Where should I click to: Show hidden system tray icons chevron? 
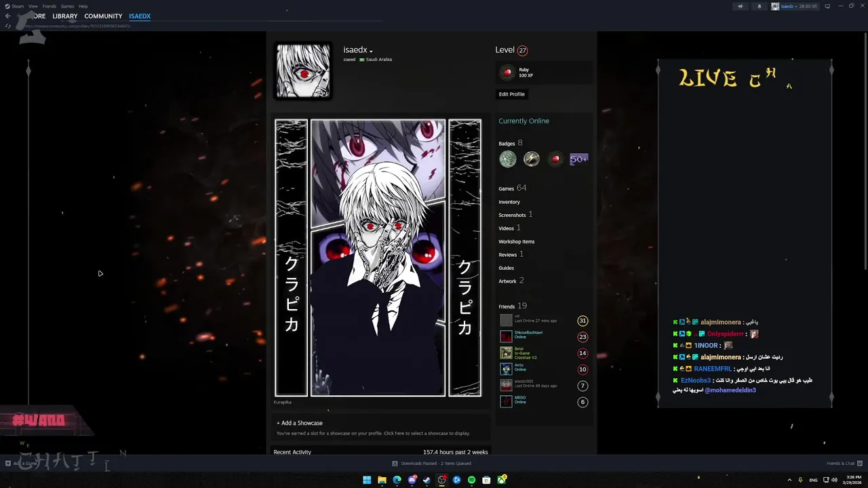pos(790,480)
